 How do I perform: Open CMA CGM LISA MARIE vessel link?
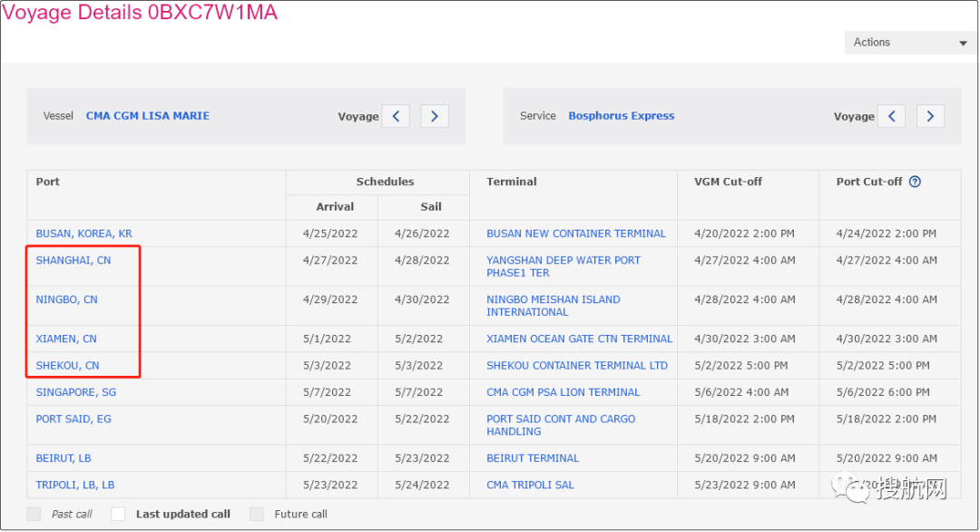tap(147, 116)
